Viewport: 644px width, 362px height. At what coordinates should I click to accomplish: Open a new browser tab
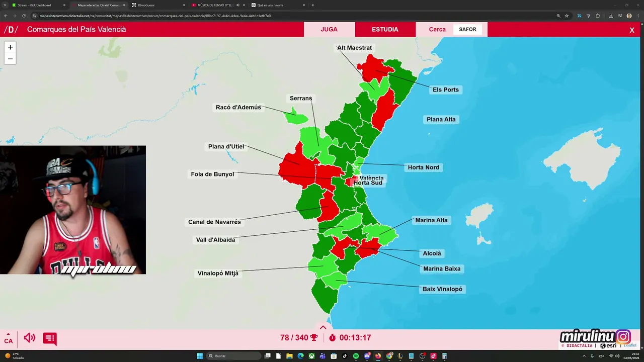(x=313, y=5)
